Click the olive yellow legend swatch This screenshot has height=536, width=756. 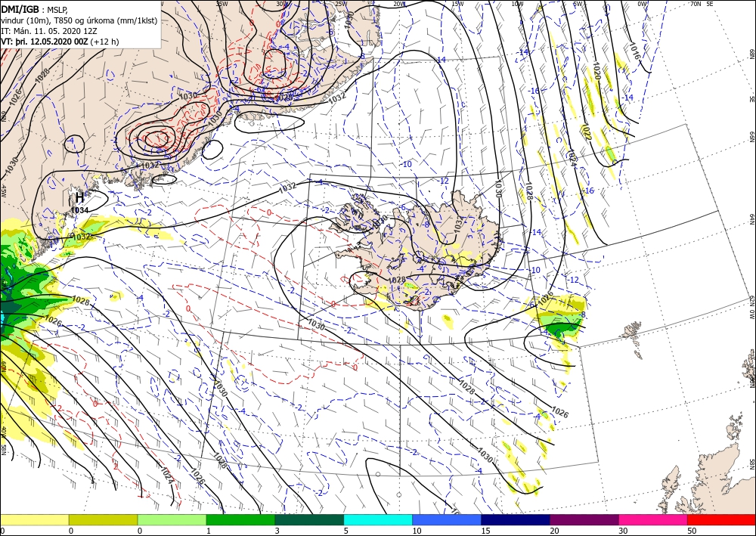(103, 519)
